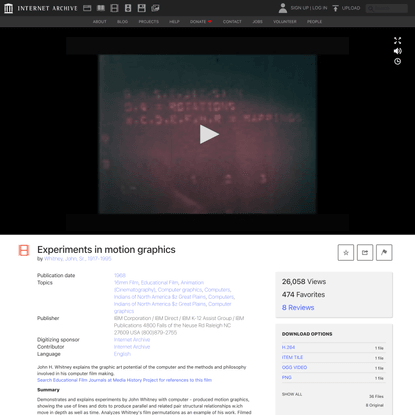Open the Contact menu item
Screen dimensions: 415x415
tap(232, 22)
